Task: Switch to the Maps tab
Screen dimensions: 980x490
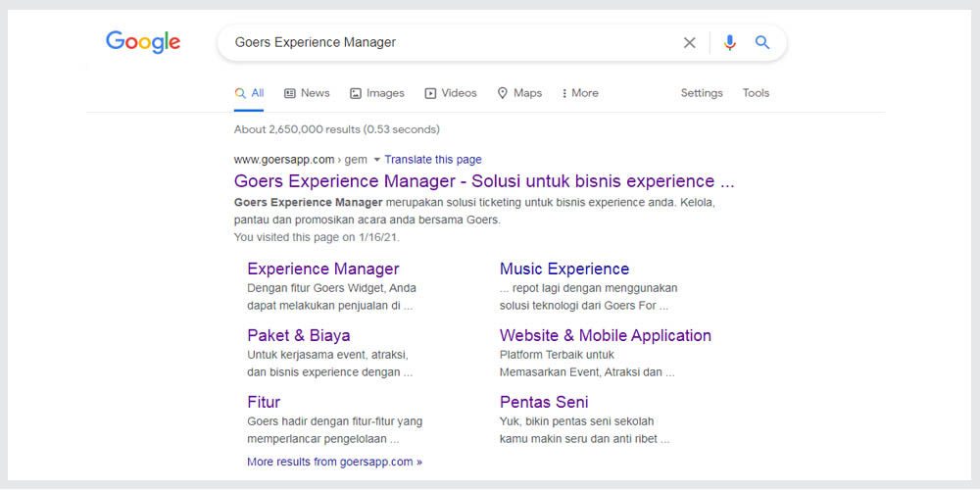Action: click(519, 93)
